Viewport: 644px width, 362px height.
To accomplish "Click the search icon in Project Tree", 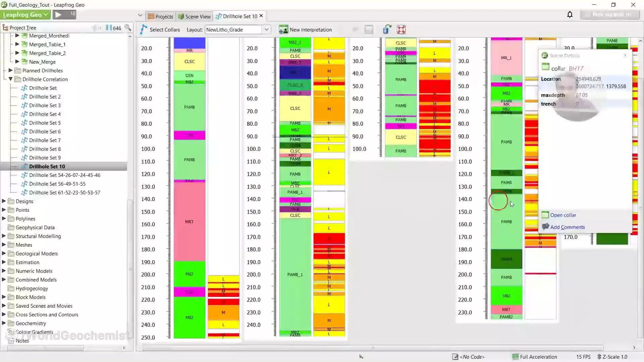I will click(128, 28).
